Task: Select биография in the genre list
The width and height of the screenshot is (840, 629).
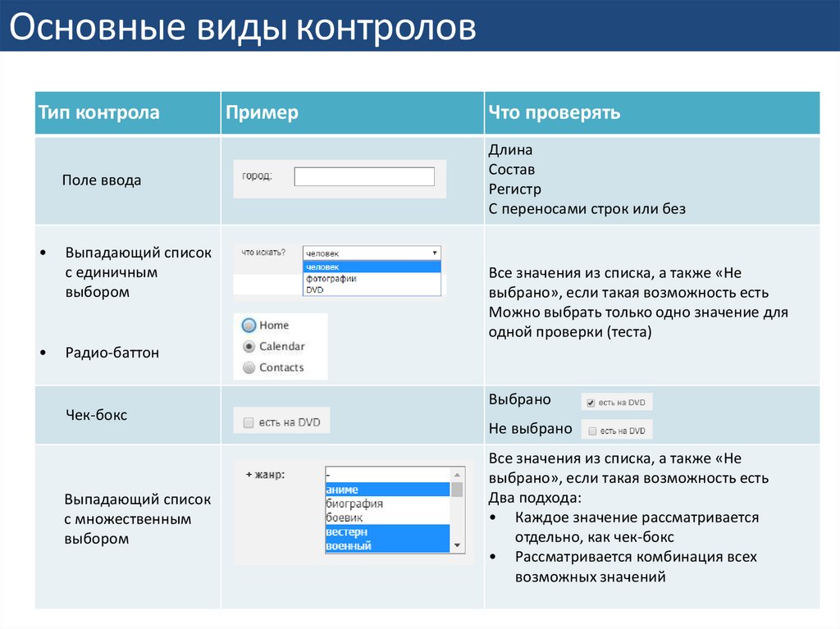Action: coord(388,504)
